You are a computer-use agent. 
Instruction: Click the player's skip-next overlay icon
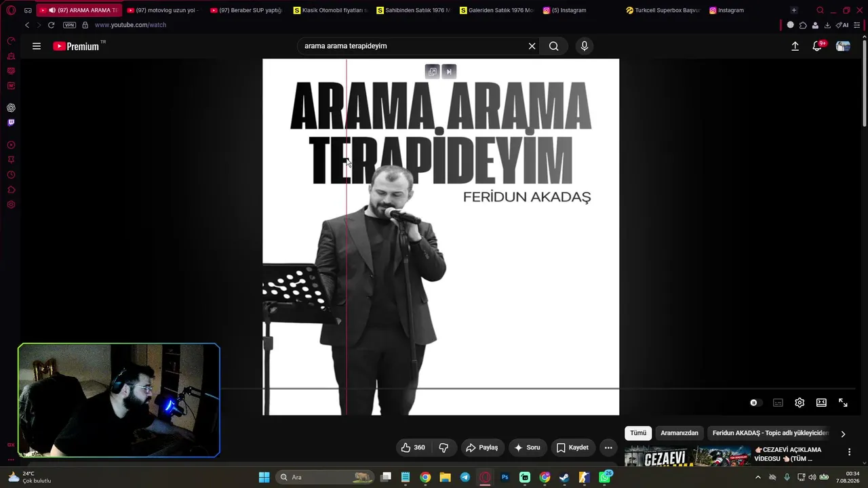click(x=449, y=72)
